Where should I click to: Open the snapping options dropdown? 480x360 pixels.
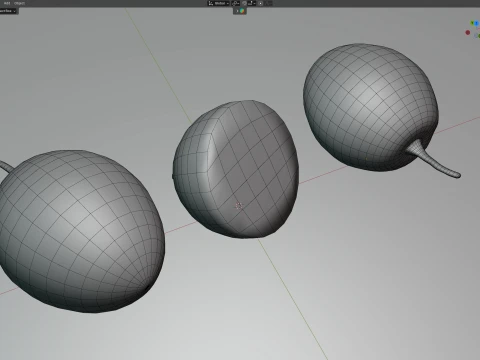click(x=252, y=3)
